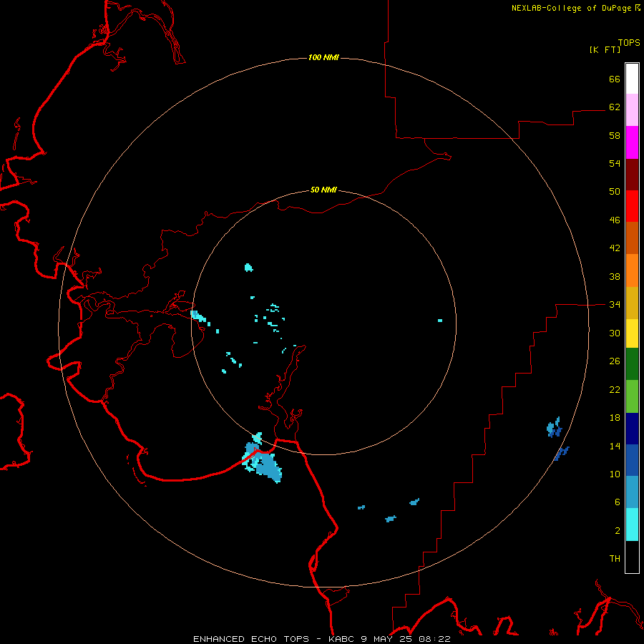Click the legend value "66"
Image resolution: width=644 pixels, height=644 pixels.
pos(615,79)
